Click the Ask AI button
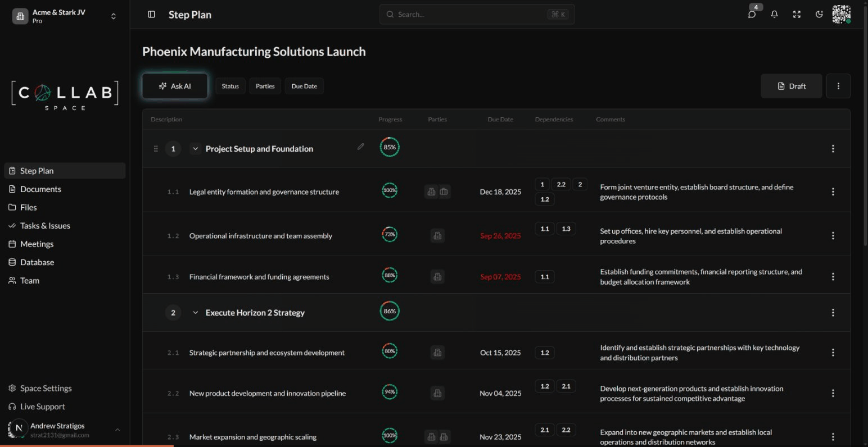Image resolution: width=868 pixels, height=447 pixels. pos(174,86)
